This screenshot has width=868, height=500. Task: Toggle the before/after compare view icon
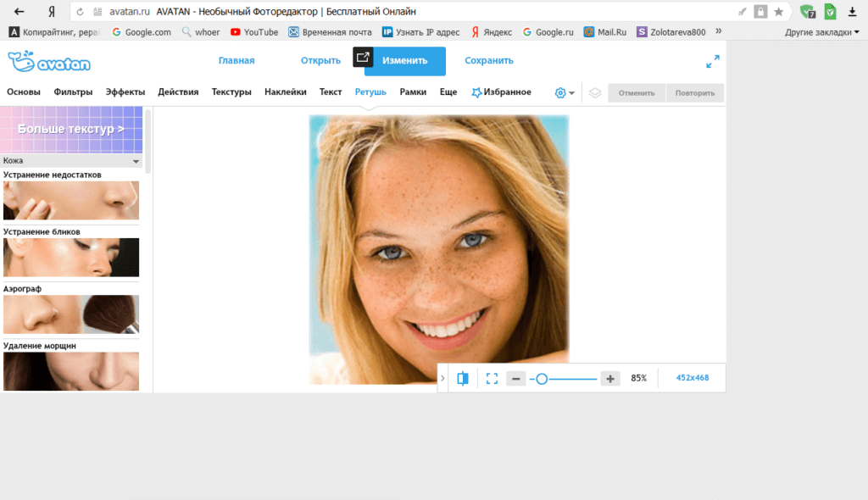[x=463, y=378]
